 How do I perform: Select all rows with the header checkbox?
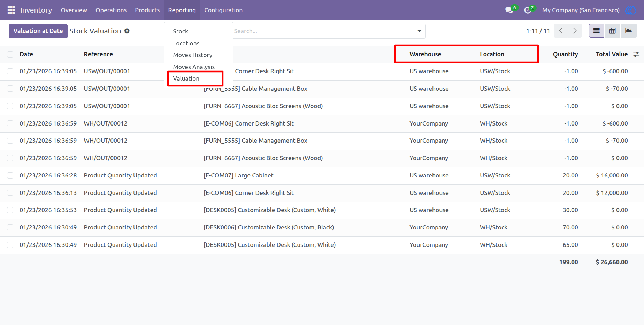[x=10, y=54]
